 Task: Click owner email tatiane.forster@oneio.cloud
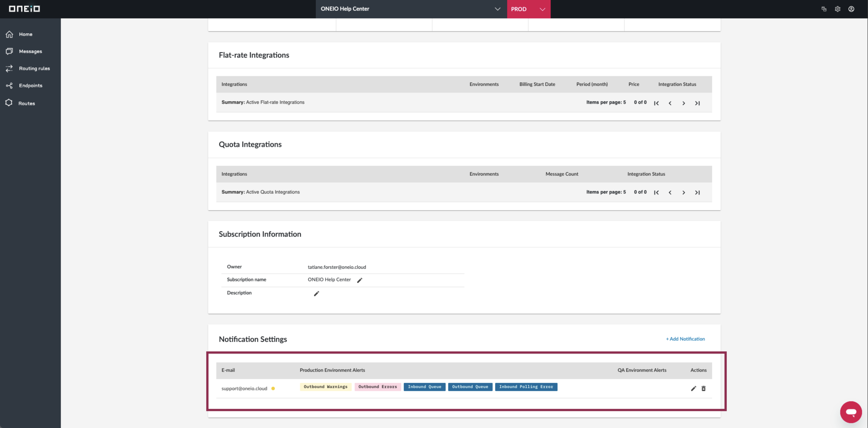(337, 267)
